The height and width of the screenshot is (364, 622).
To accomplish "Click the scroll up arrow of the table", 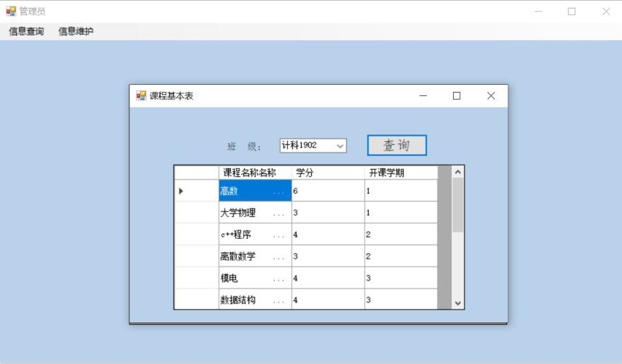I will 458,172.
